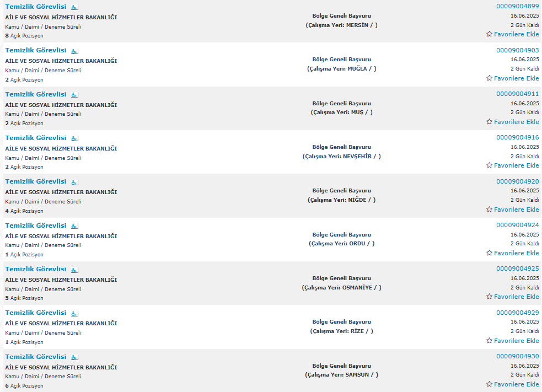Click the wheelchair icon beside the Niğde listing
The image size is (542, 392).
(x=74, y=182)
